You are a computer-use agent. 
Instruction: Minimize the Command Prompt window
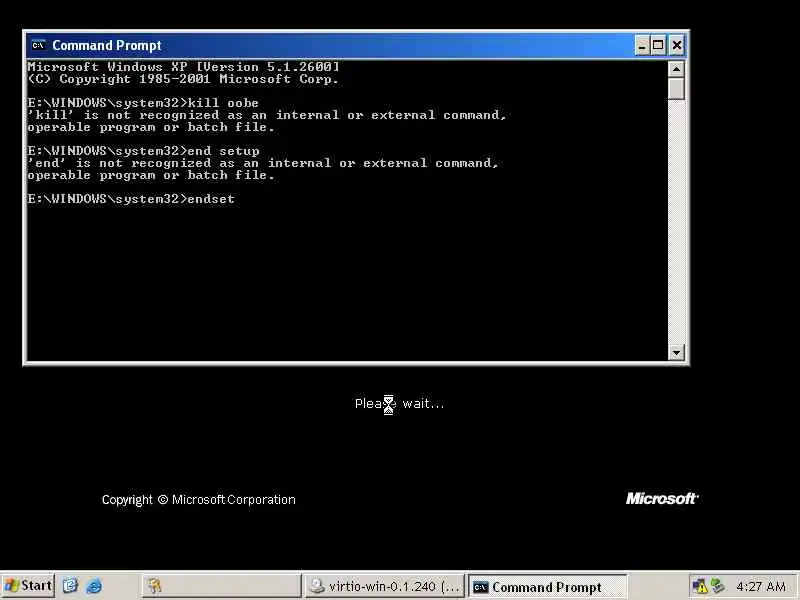tap(642, 46)
